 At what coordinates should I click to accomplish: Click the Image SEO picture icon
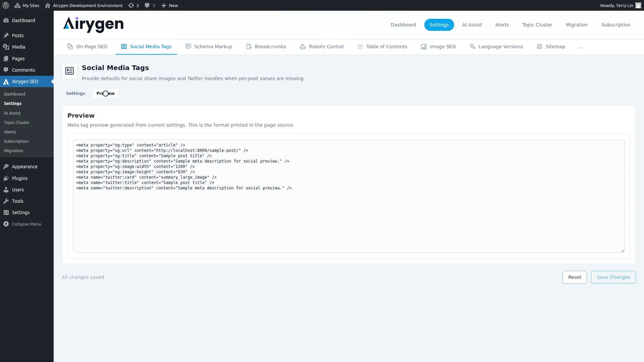[x=424, y=47]
